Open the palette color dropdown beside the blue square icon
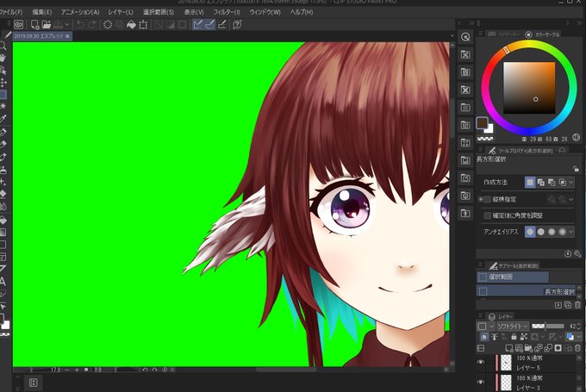This screenshot has width=586, height=392. [x=579, y=337]
